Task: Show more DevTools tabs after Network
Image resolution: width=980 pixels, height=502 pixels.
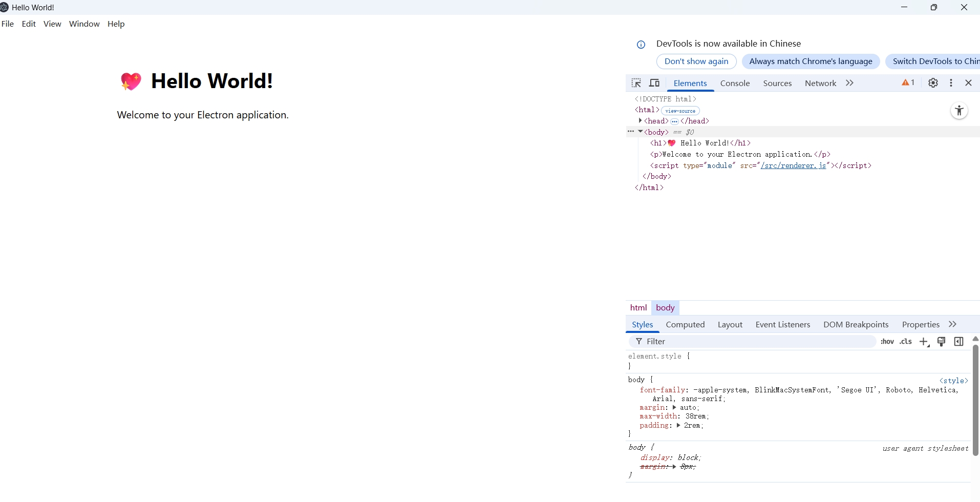Action: tap(850, 83)
